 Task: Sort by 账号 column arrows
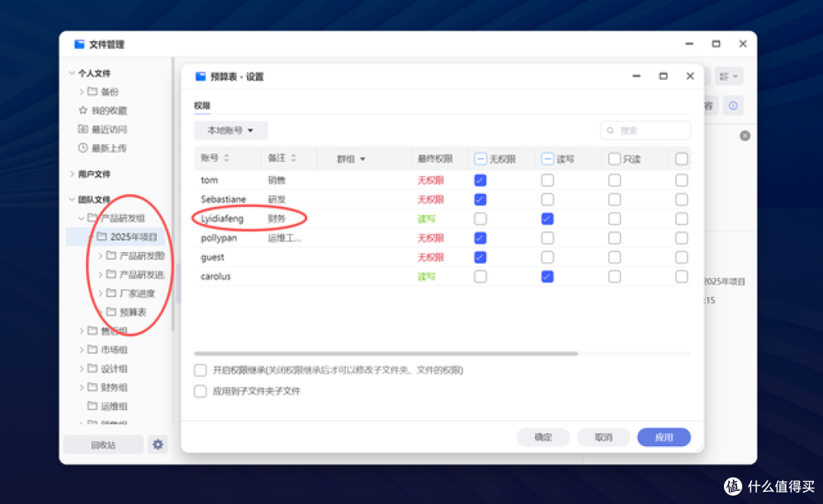tap(226, 158)
